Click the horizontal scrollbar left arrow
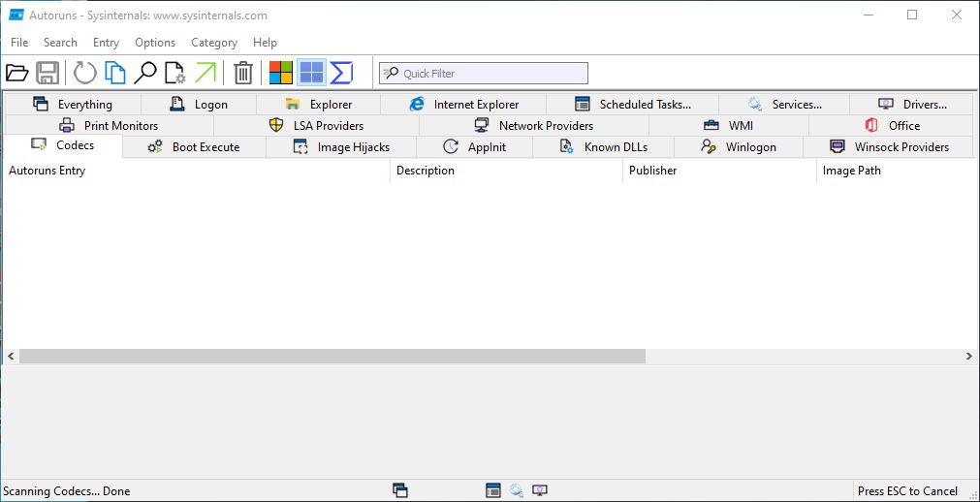 pyautogui.click(x=11, y=357)
